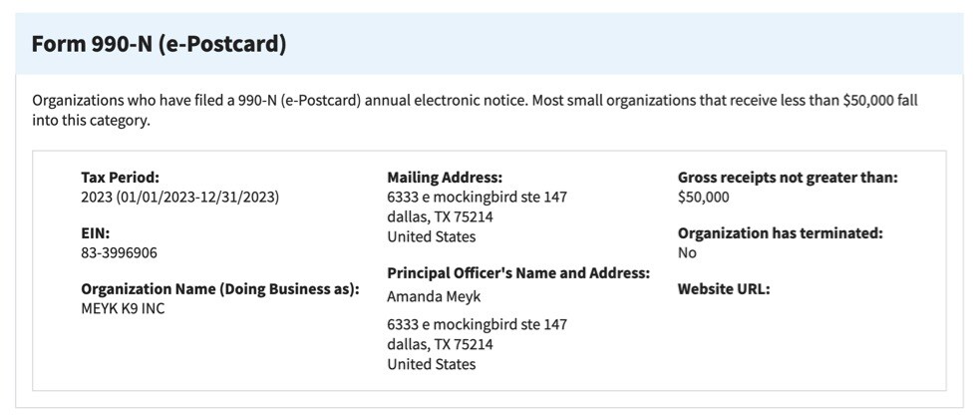Click the mailing address street line 6333 e mockingbird
The image size is (980, 419).
[x=477, y=197]
